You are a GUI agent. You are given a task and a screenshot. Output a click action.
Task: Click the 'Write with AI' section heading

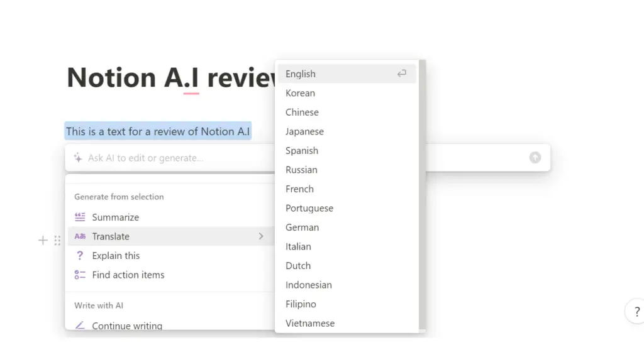click(x=99, y=305)
